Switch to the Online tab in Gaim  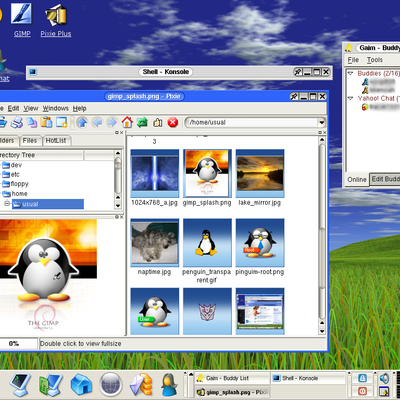[x=357, y=180]
